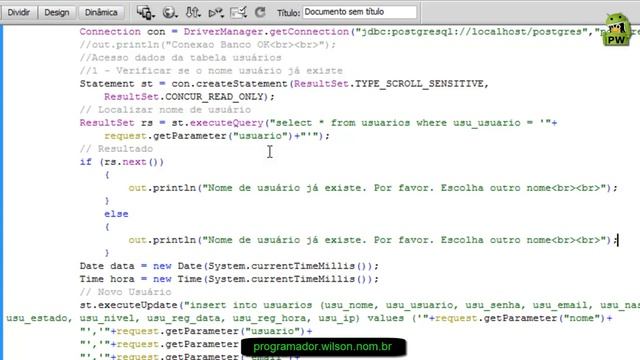Enable Dinâmica live view
640x360 pixels.
pyautogui.click(x=101, y=13)
